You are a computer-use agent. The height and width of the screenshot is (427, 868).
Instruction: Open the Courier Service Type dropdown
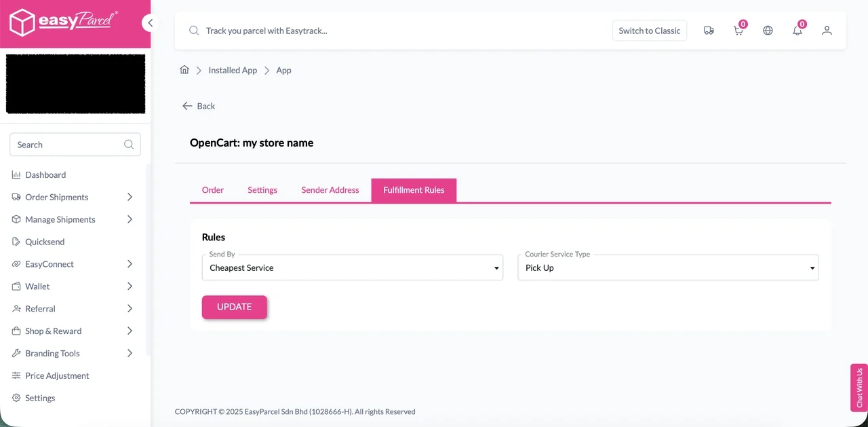668,267
